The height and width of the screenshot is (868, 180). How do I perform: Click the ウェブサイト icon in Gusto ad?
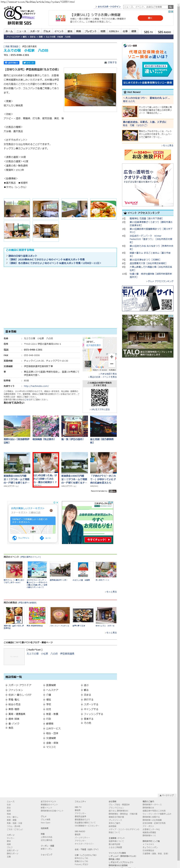click(14, 538)
